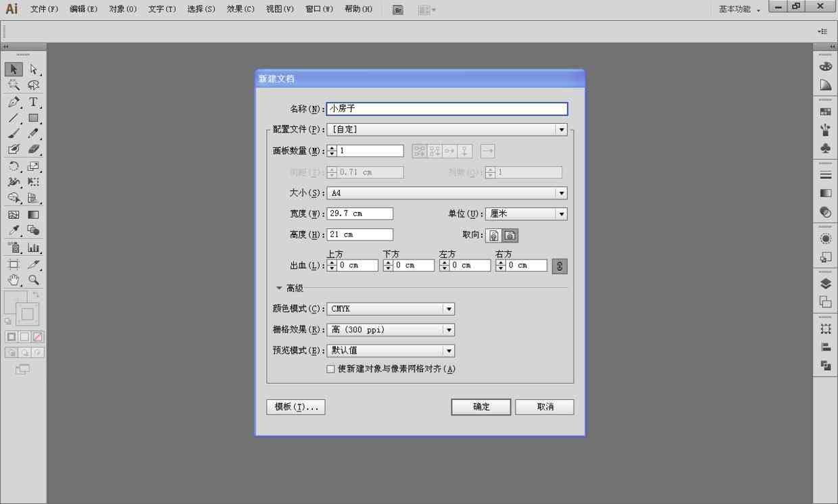Open the Symbols panel (club icon)
The width and height of the screenshot is (838, 504).
tap(825, 148)
